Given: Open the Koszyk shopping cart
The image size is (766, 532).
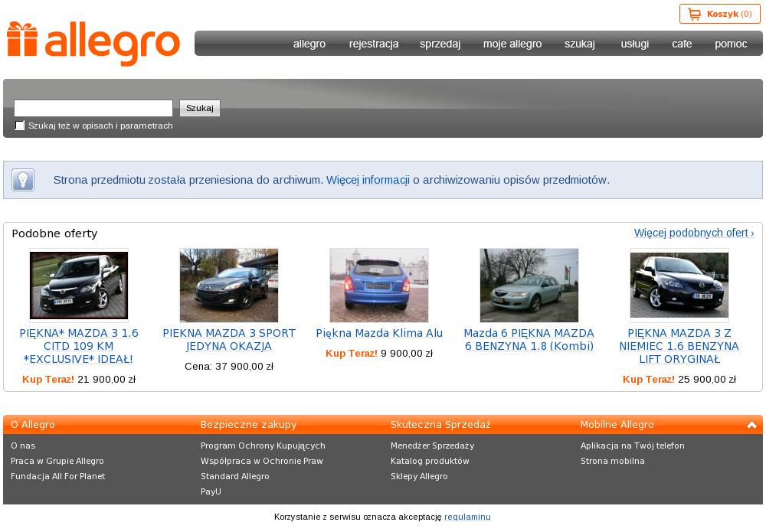Looking at the screenshot, I should (x=719, y=14).
